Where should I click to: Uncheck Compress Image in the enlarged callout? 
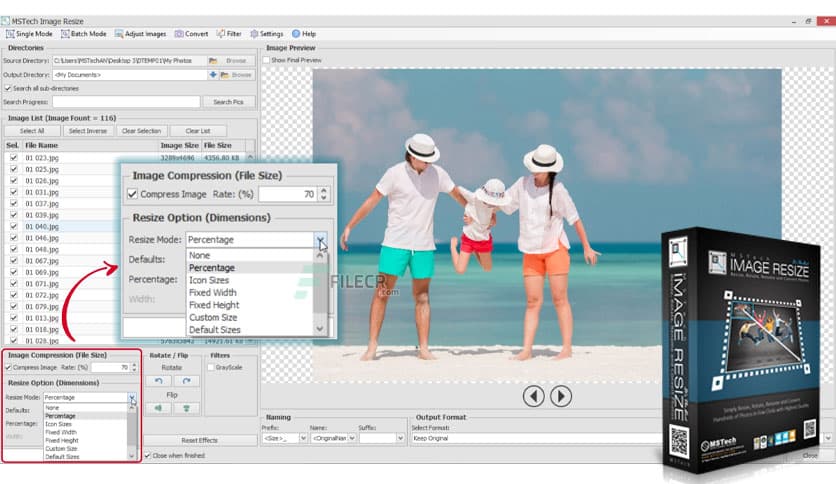(x=132, y=194)
